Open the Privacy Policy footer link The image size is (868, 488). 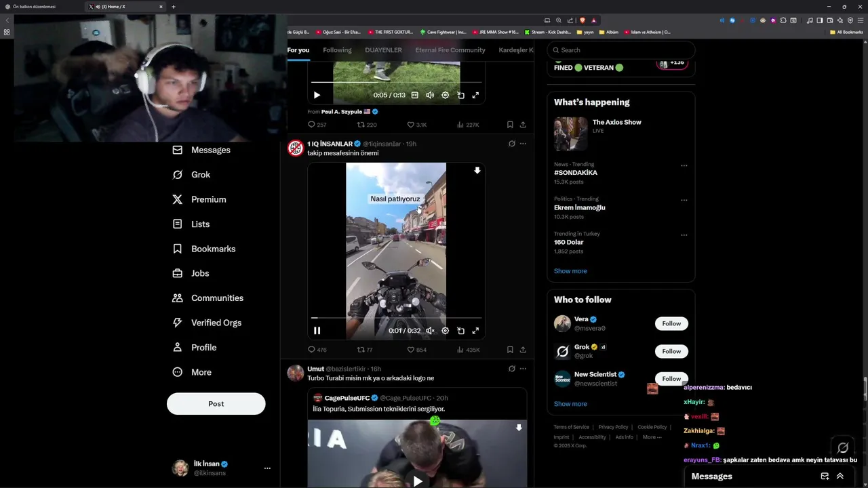coord(613,427)
